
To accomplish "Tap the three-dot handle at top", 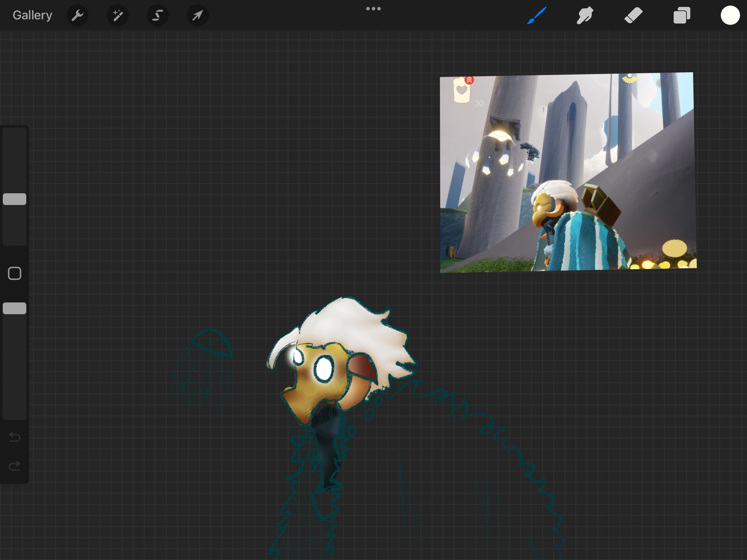I will tap(373, 9).
